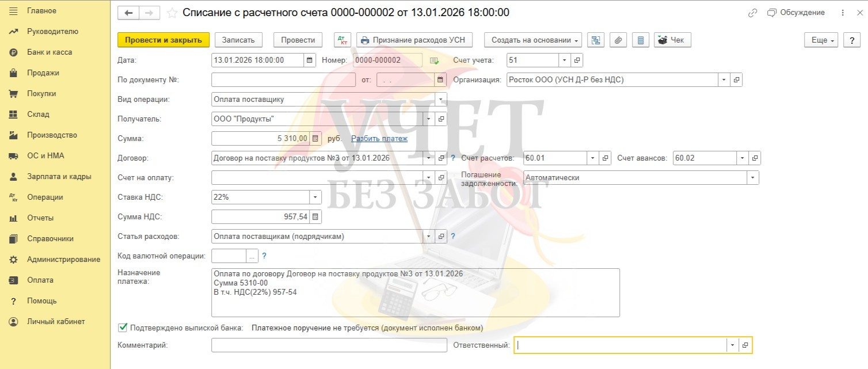Screen dimensions: 868x369
Task: Click Провести и закрыть button
Action: (x=163, y=40)
